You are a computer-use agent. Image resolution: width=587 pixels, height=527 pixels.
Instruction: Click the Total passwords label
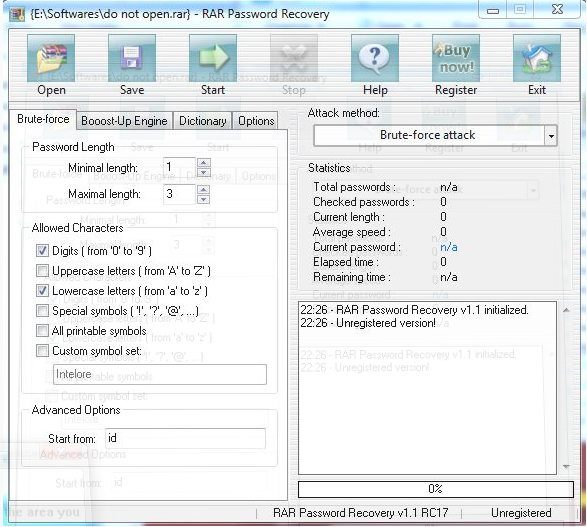click(x=354, y=187)
